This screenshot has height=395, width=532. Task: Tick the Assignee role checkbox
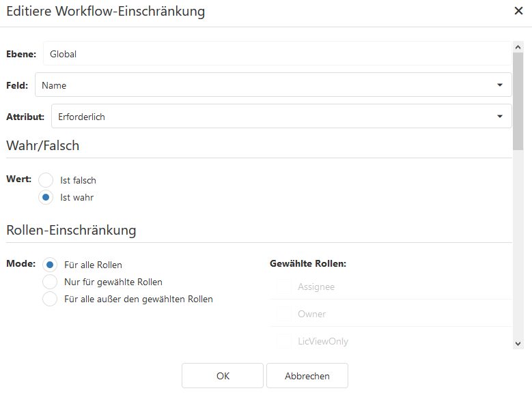point(283,287)
